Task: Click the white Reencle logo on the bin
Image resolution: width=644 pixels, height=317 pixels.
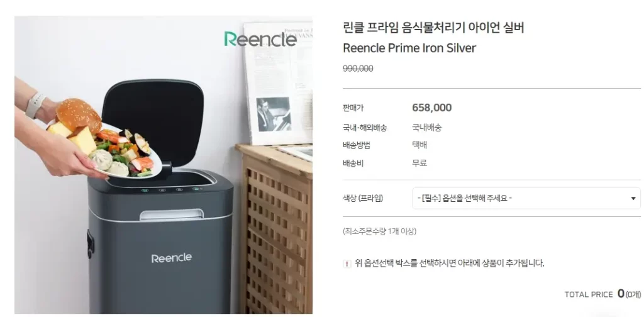Action: tap(171, 259)
